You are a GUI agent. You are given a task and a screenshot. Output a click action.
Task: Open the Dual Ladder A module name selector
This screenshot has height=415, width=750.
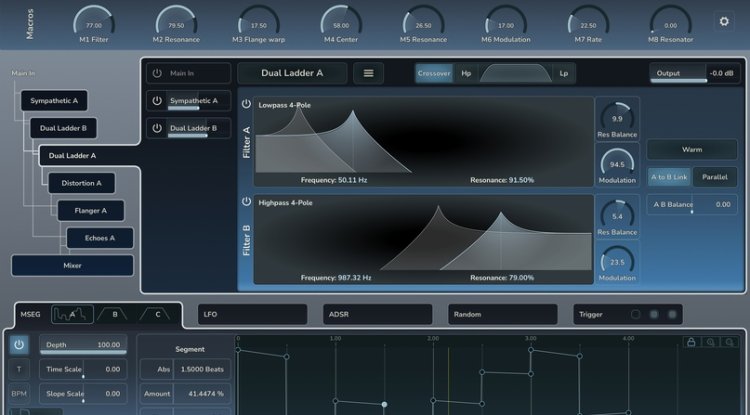[x=292, y=73]
